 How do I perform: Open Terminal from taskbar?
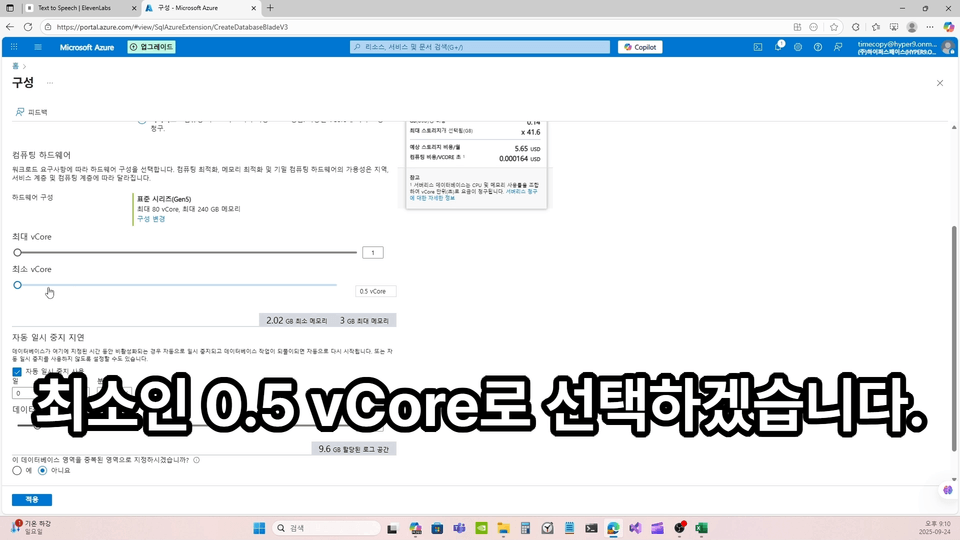[591, 528]
